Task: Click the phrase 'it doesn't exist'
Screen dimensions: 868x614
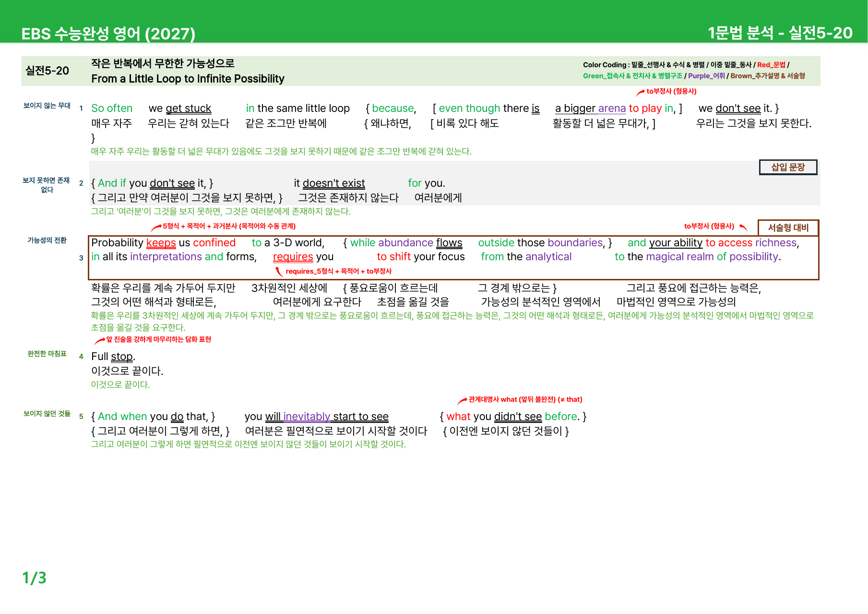Action: pos(329,183)
